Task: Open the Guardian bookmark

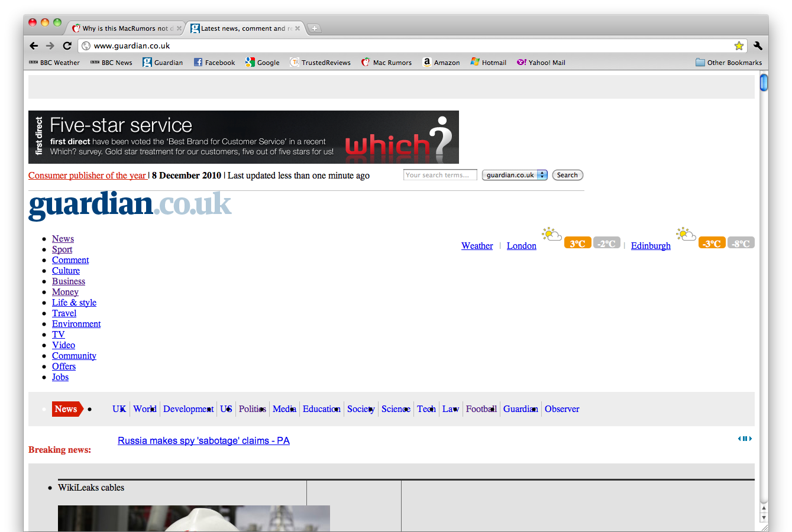Action: [163, 62]
